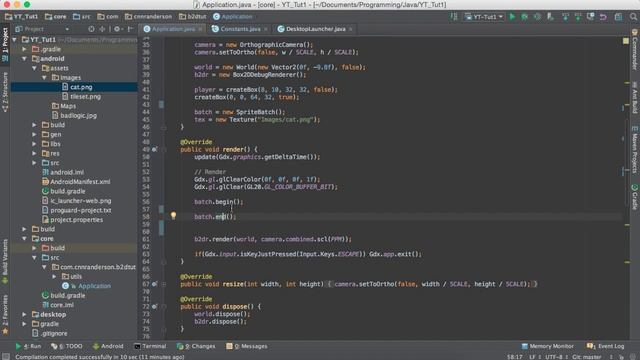The height and width of the screenshot is (360, 640).
Task: Open the Structure side tool window
Action: point(5,92)
